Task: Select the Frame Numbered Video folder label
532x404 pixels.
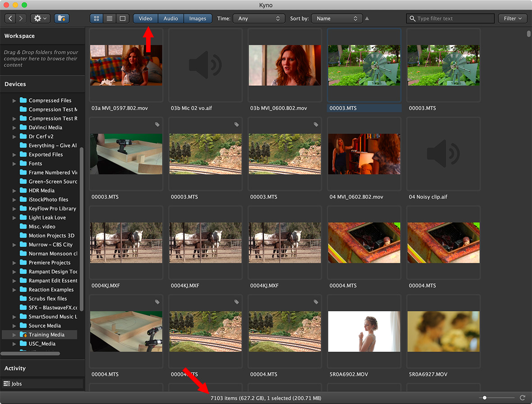Action: point(53,172)
